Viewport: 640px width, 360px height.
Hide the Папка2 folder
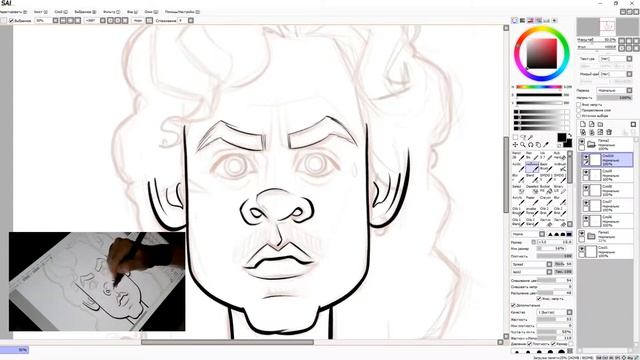[x=582, y=142]
